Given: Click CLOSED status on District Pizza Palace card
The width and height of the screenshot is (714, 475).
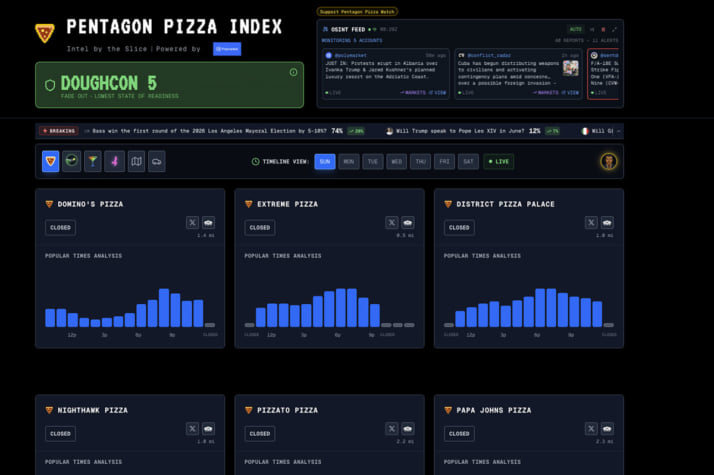Looking at the screenshot, I should [459, 228].
